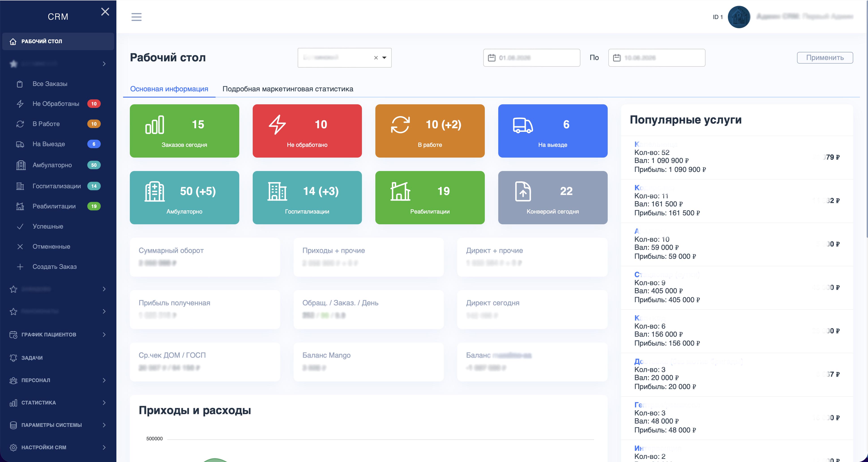This screenshot has width=868, height=462.
Task: Click red badge 10 next to Не Обработаны
Action: click(94, 104)
